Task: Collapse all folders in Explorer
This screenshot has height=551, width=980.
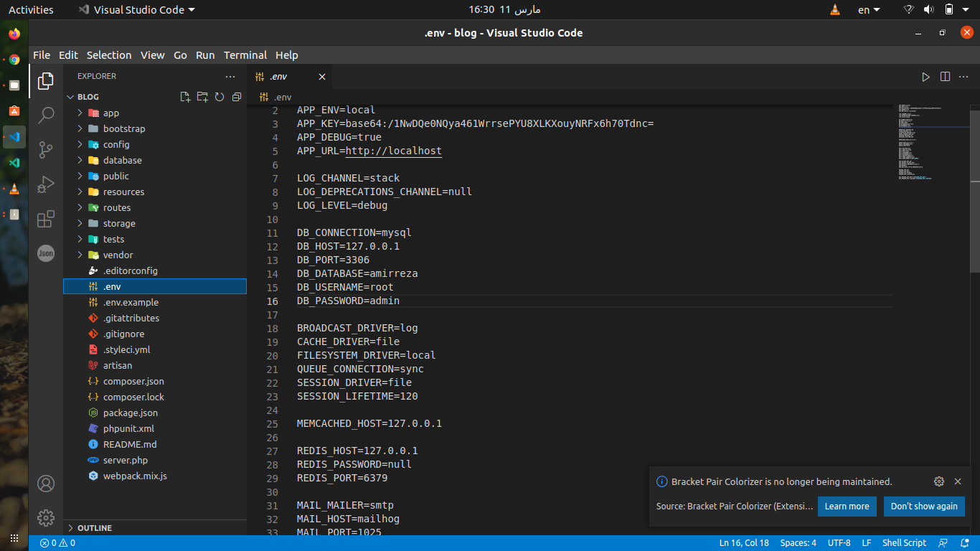Action: [x=237, y=97]
